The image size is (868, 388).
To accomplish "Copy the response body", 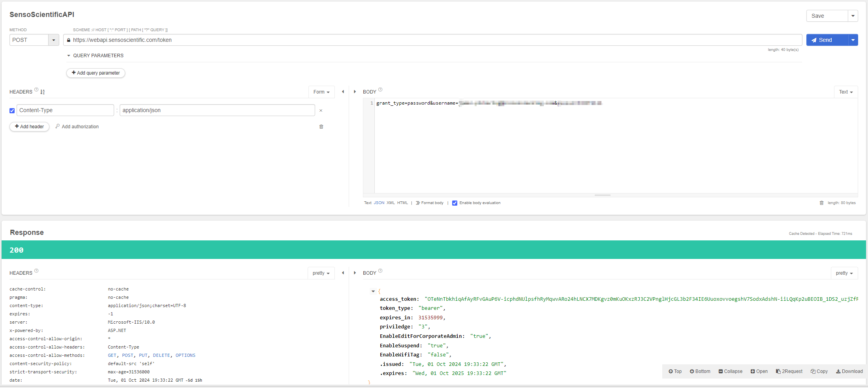I will pos(819,371).
